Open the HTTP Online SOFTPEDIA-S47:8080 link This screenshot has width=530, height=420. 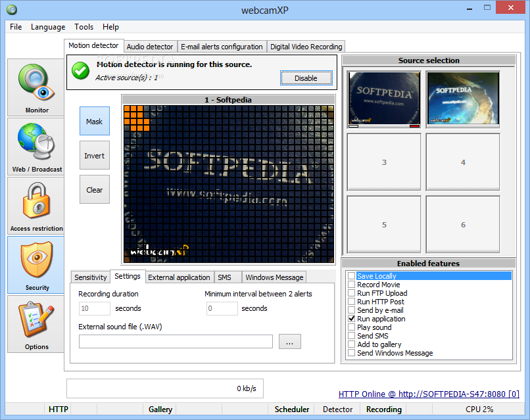429,394
